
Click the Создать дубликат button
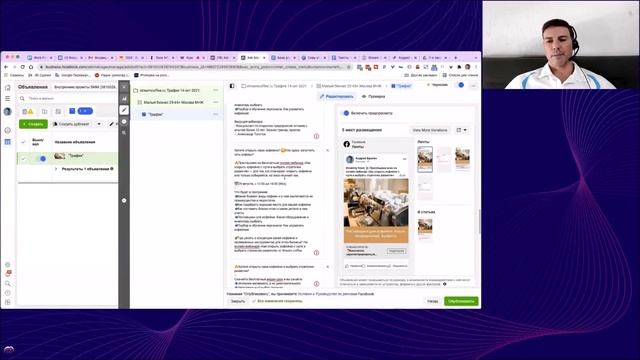point(71,124)
